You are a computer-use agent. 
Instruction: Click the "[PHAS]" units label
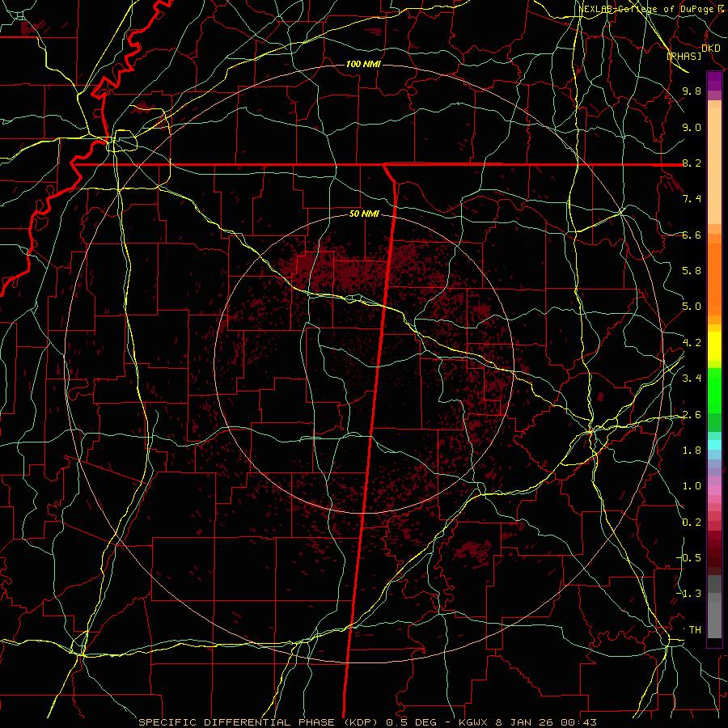coord(684,56)
